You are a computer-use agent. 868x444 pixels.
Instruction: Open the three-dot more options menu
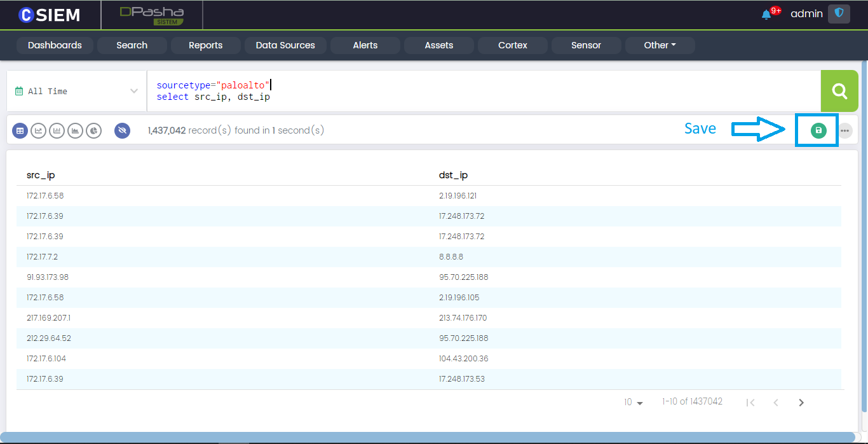(x=844, y=130)
